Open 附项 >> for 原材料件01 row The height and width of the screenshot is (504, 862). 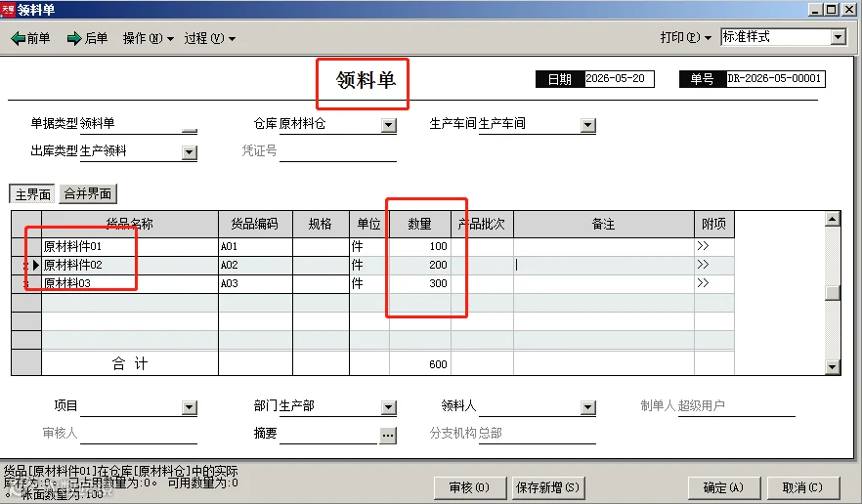703,246
